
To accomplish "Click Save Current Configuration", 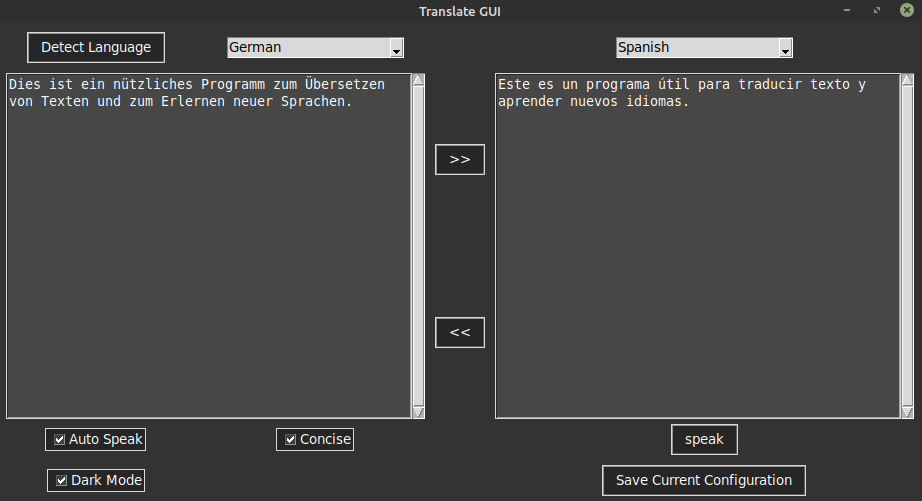I will click(703, 480).
